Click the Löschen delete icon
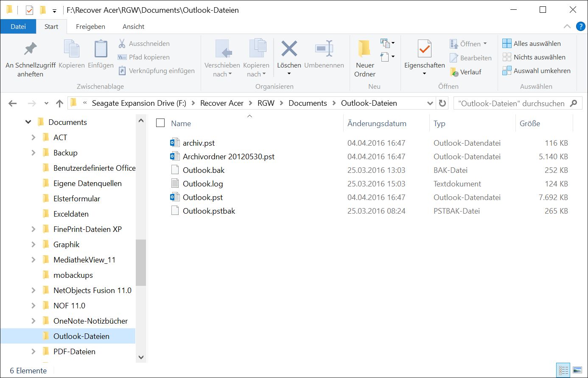 [x=289, y=49]
